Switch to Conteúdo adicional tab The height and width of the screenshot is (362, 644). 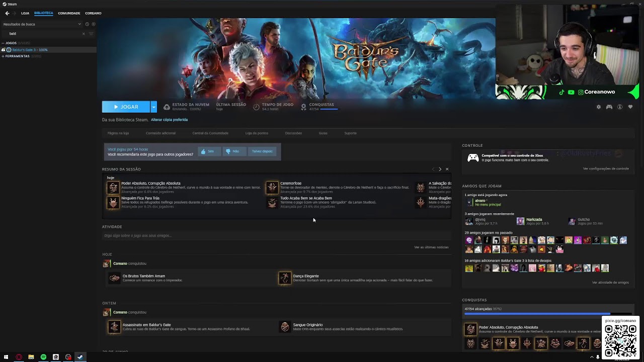pyautogui.click(x=160, y=133)
